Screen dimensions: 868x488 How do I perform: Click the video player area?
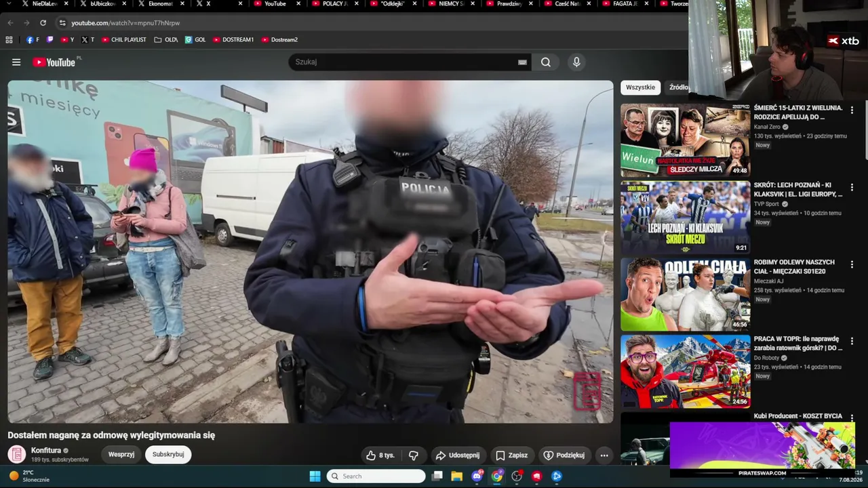310,251
